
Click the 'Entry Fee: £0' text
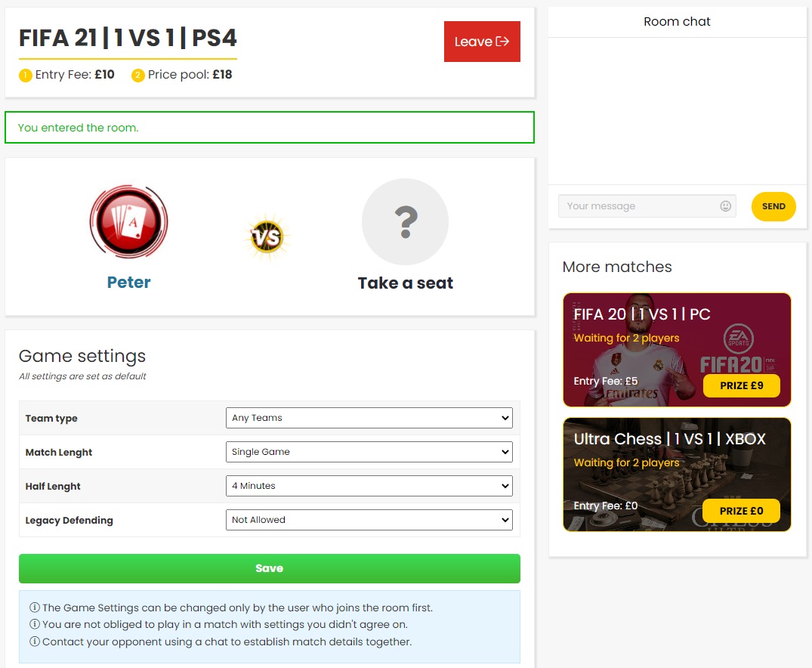pos(605,506)
